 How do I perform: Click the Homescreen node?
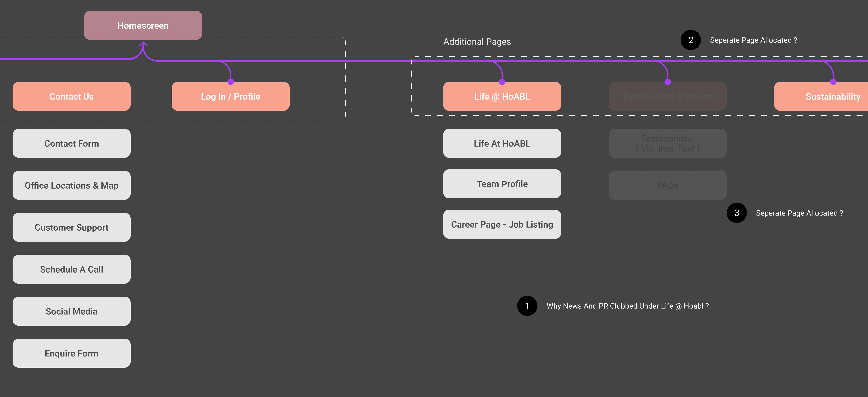(x=143, y=25)
